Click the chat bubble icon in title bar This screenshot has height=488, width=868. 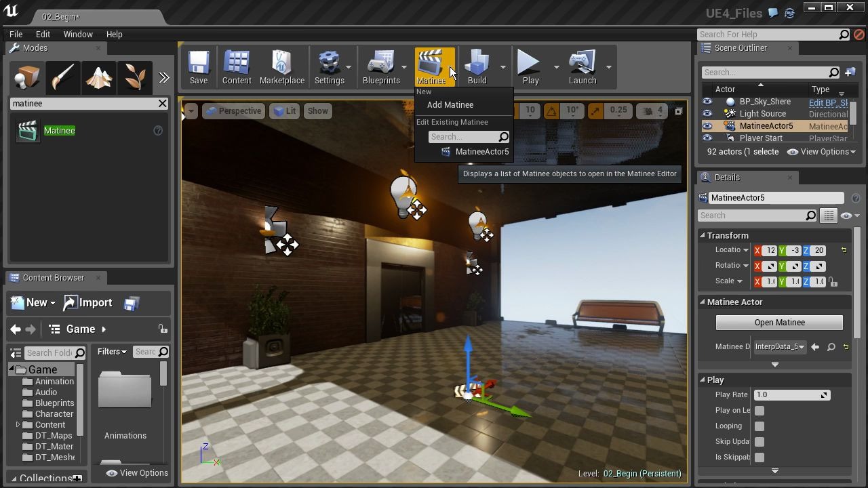pyautogui.click(x=774, y=13)
